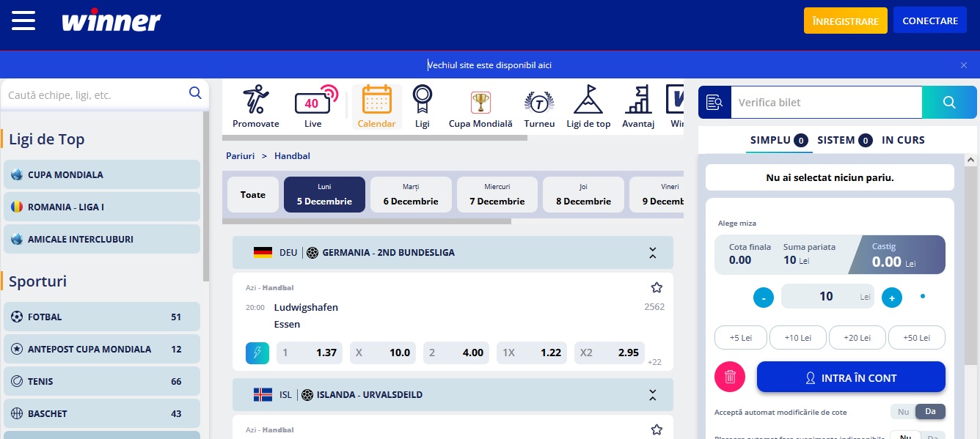Select the Luni 5 Decembrie tab

coord(324,195)
